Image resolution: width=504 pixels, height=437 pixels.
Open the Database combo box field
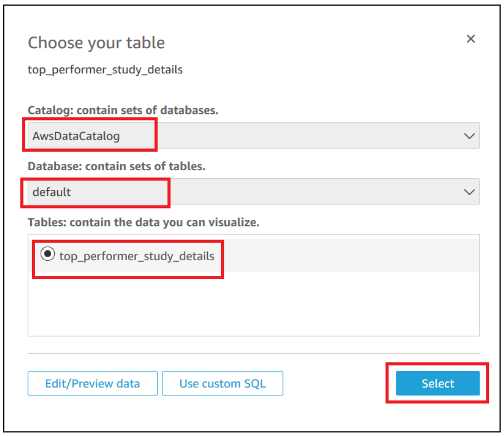point(301,192)
